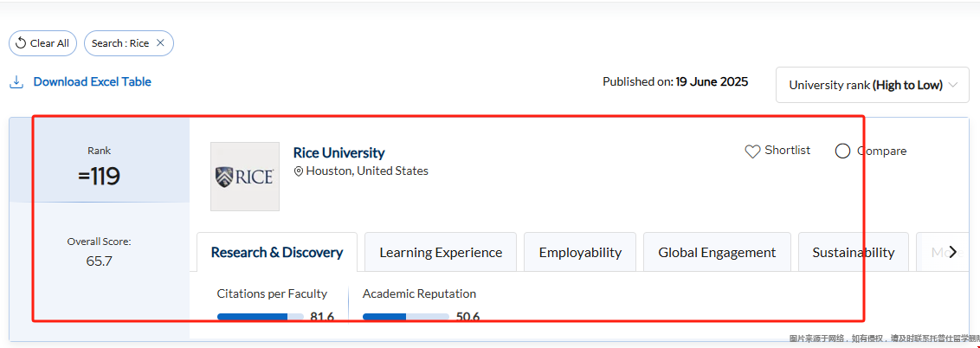Click the Citations per Faculty score bar
980x348 pixels.
coord(260,317)
